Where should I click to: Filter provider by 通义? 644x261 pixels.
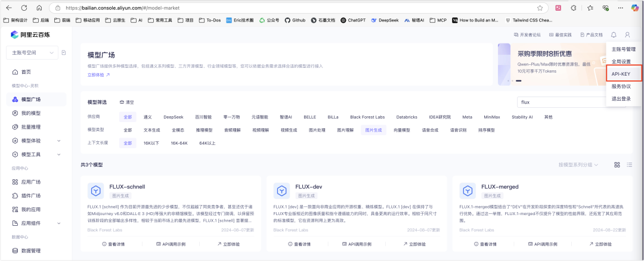[x=147, y=117]
